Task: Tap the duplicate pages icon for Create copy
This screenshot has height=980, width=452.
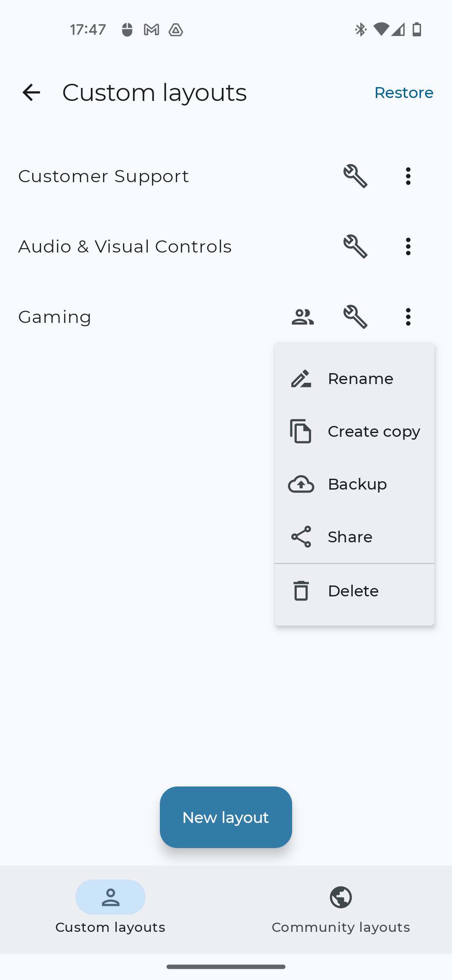Action: point(300,431)
